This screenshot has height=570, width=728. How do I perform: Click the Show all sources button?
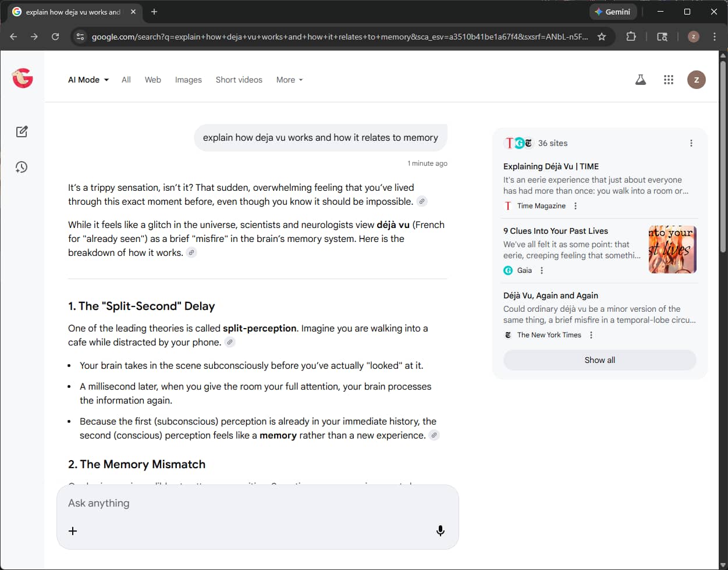599,360
